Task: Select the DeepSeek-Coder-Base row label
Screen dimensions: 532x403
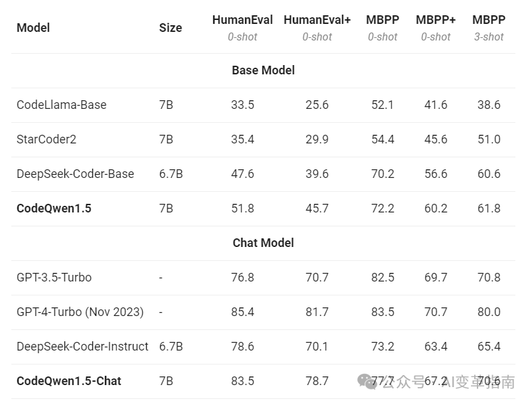Action: (75, 174)
